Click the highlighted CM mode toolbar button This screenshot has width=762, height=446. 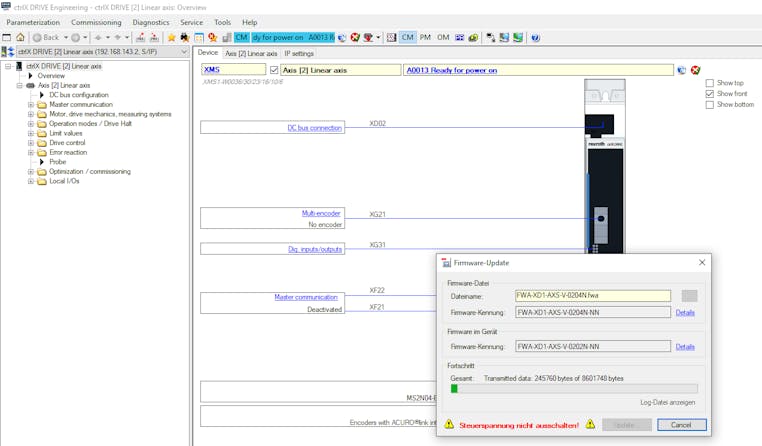407,37
